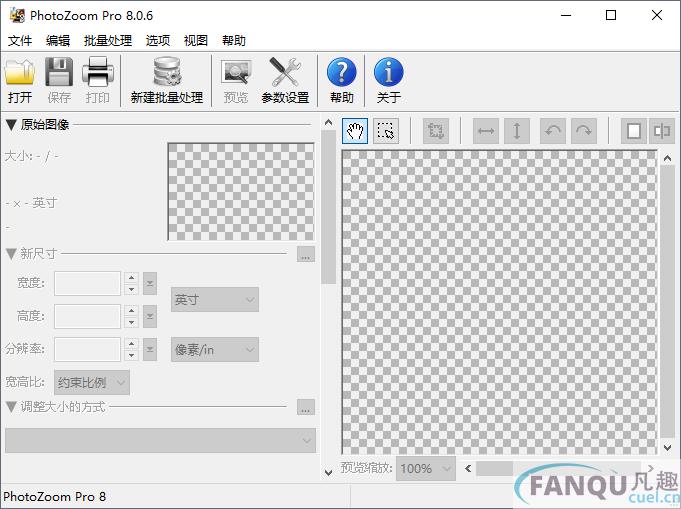The image size is (681, 509).
Task: Collapse the 新尺寸 section
Action: [x=11, y=254]
